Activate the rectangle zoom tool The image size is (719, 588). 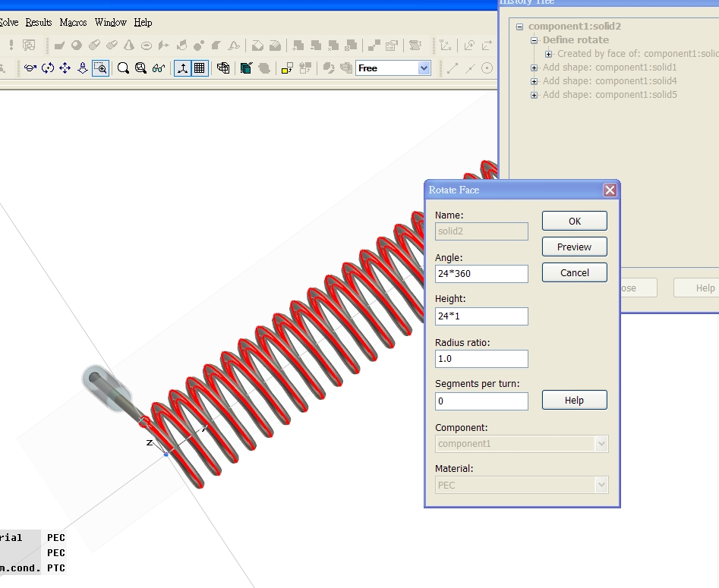click(x=100, y=68)
